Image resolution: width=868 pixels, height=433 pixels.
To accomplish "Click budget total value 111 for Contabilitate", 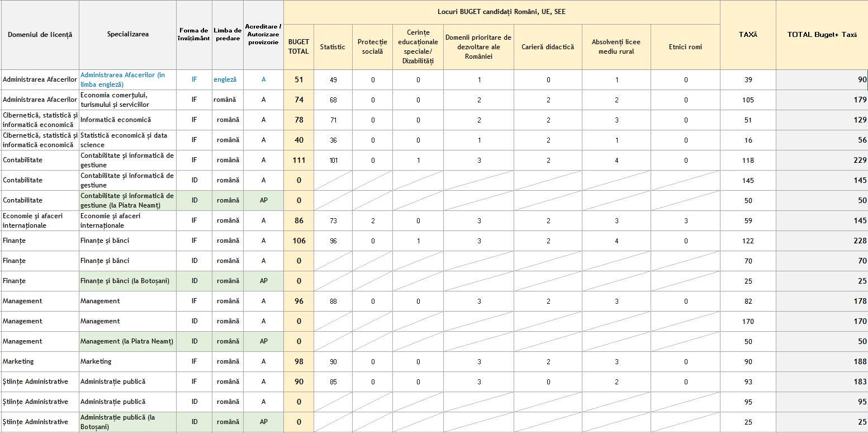I will 298,160.
